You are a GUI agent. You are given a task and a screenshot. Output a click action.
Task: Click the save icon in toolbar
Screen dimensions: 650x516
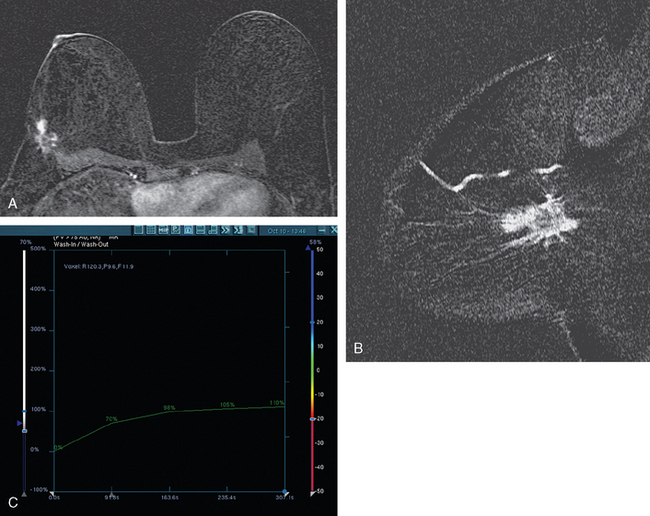pos(203,230)
